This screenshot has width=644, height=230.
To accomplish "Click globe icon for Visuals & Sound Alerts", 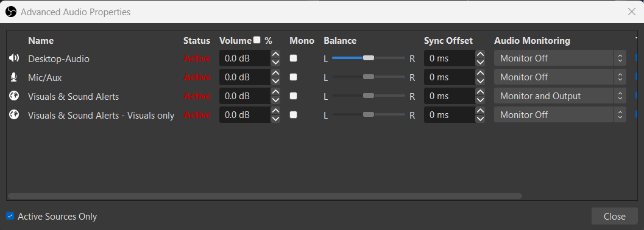I will click(14, 96).
